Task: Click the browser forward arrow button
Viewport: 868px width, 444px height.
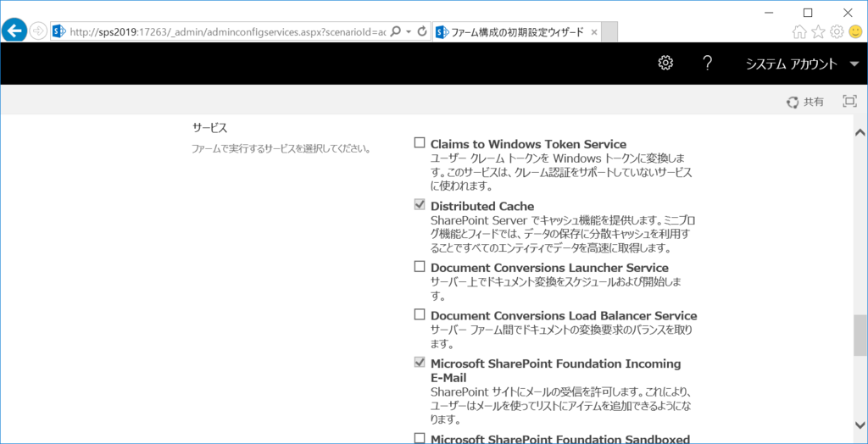Action: click(x=37, y=31)
